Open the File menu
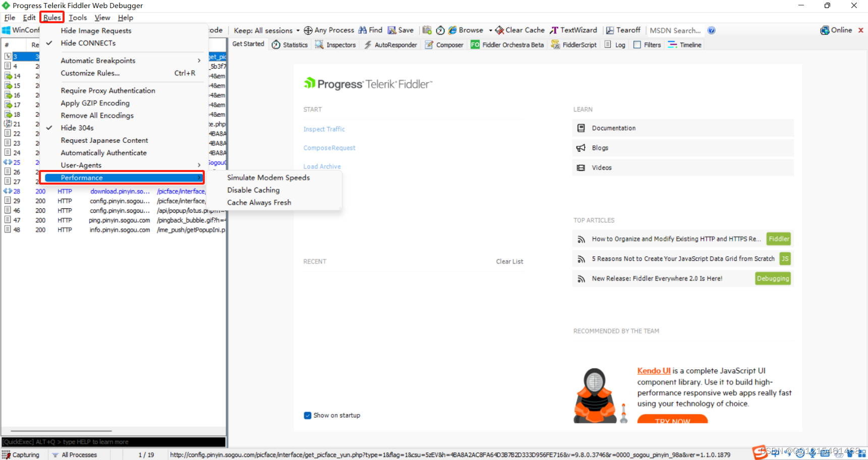 10,18
